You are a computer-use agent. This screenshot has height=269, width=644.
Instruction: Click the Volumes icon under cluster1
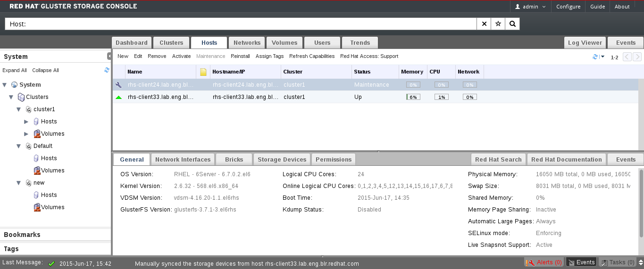pos(37,134)
